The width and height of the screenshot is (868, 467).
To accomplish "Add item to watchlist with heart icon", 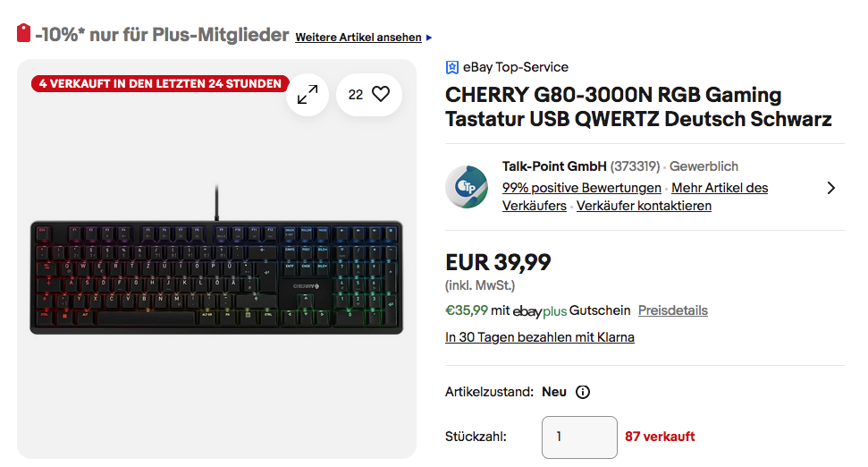I will point(381,94).
